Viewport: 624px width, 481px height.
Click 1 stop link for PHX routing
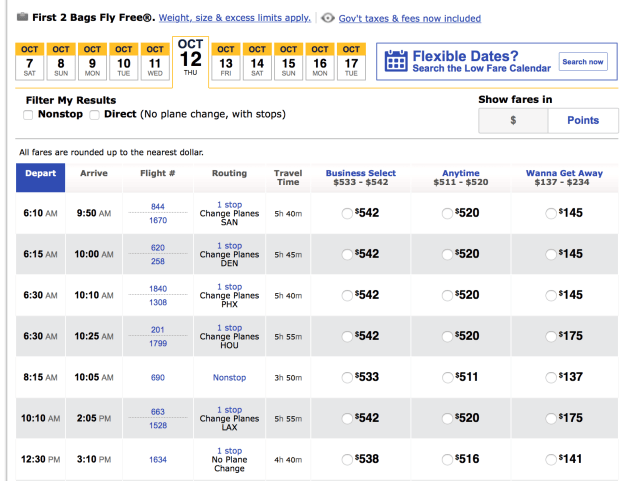pyautogui.click(x=229, y=286)
